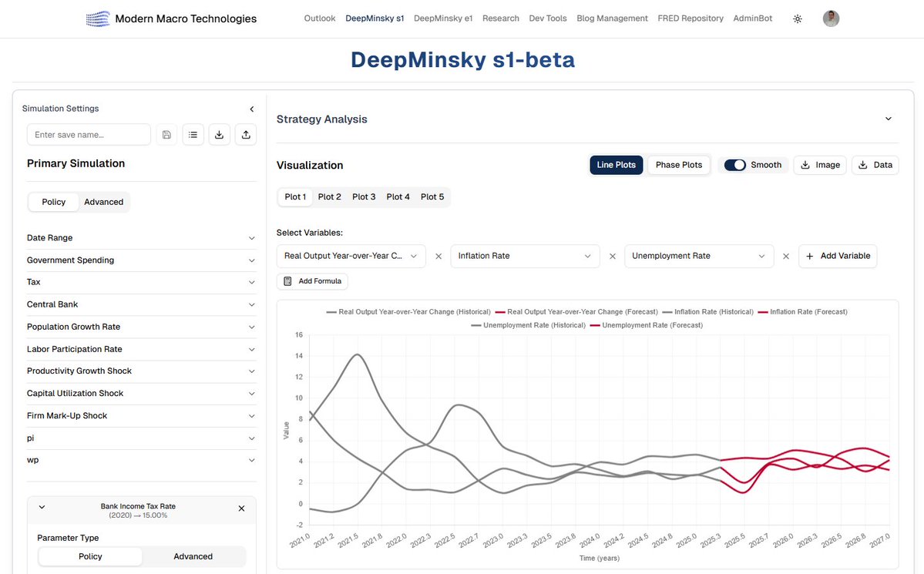Click the download settings icon
The height and width of the screenshot is (574, 924).
coord(219,135)
